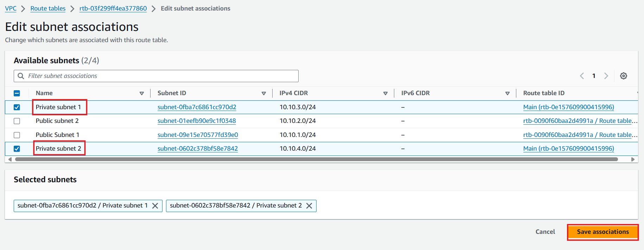Open Main route table link for Private subnet 1
This screenshot has width=644, height=250.
[569, 107]
